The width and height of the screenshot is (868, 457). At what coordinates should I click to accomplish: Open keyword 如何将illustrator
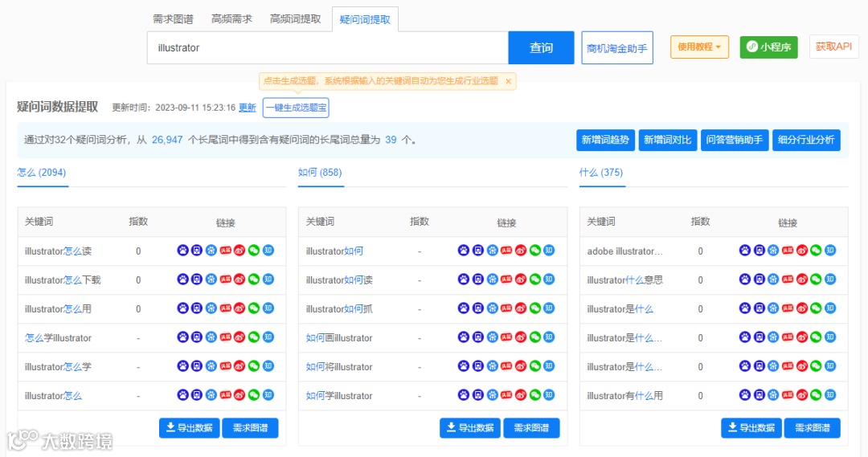click(x=339, y=367)
